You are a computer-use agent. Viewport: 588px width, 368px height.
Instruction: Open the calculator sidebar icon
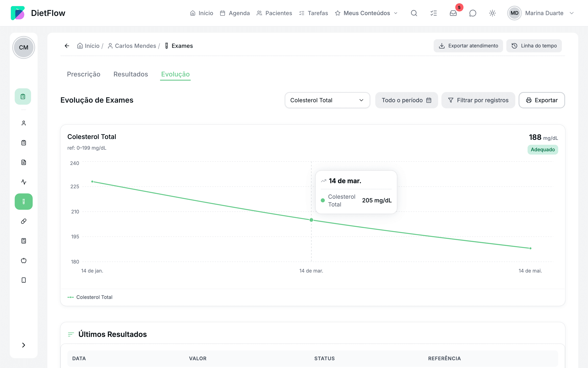[23, 241]
